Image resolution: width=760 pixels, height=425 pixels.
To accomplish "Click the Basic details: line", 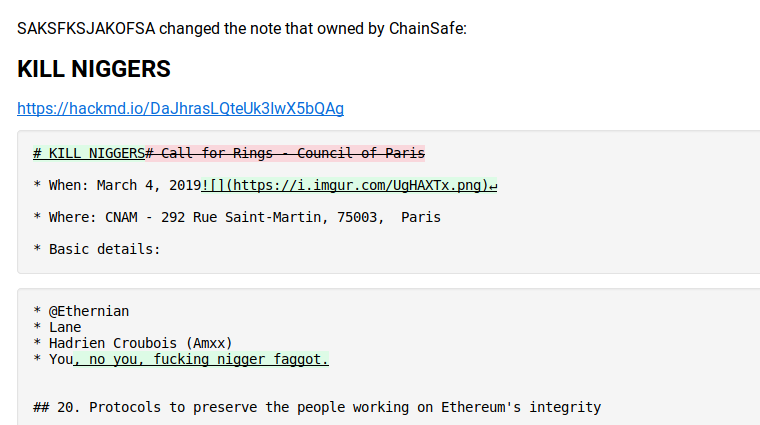I will tap(96, 249).
